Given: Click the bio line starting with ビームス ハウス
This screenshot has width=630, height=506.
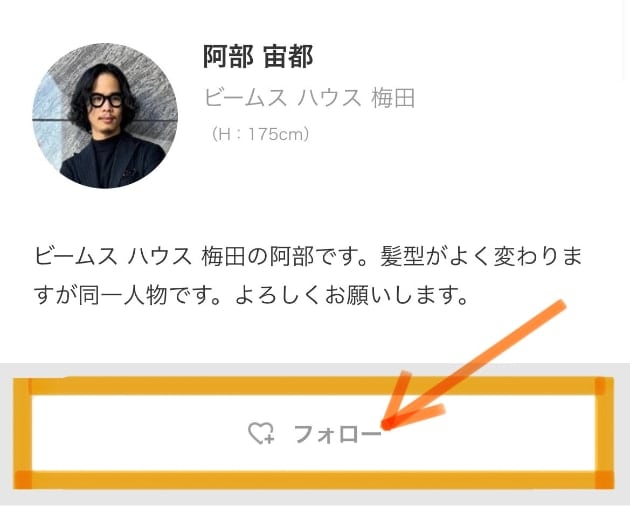Looking at the screenshot, I should click(308, 256).
